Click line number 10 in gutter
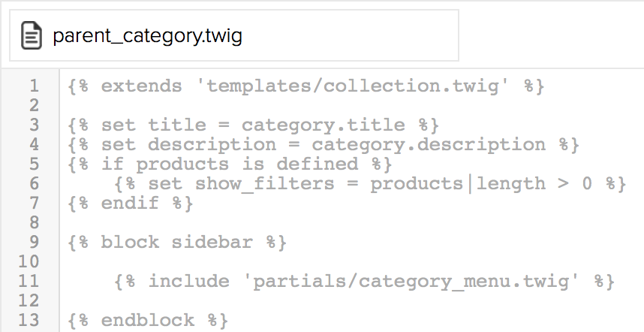 click(x=29, y=261)
